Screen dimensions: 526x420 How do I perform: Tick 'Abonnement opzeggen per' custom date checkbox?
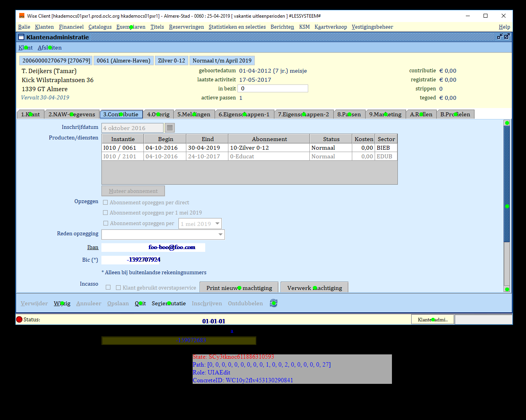[x=105, y=223]
